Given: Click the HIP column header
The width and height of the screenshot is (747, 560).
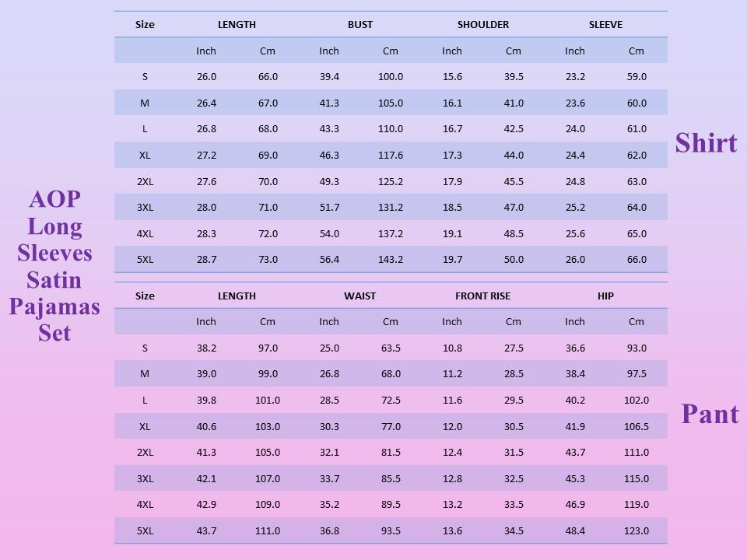Looking at the screenshot, I should (605, 296).
